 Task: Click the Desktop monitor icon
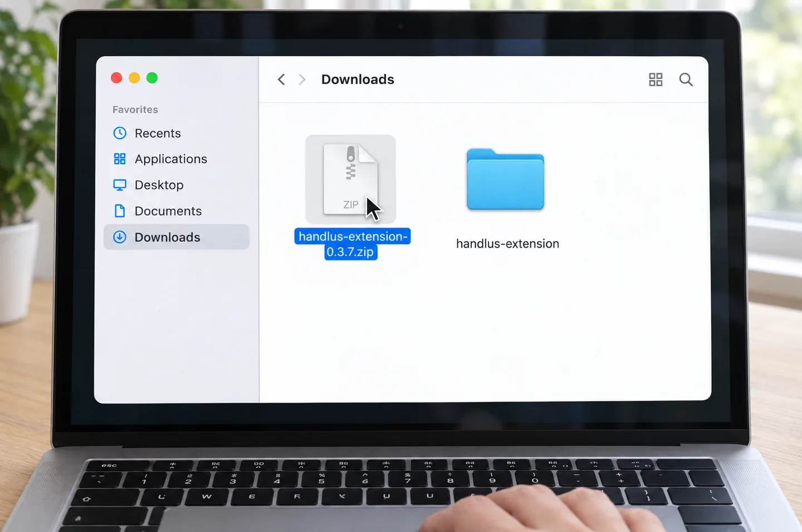coord(120,185)
